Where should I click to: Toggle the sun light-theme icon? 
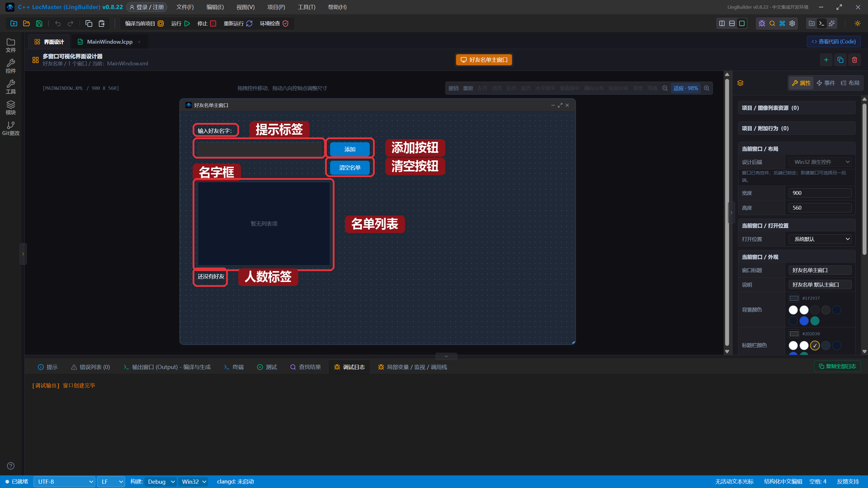click(x=857, y=23)
